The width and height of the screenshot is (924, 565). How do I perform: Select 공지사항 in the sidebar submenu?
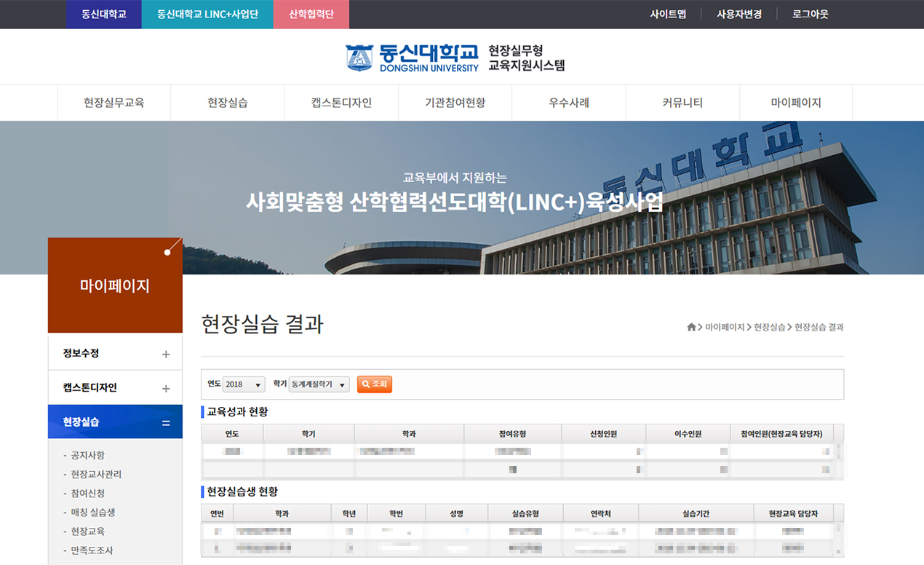click(x=88, y=455)
